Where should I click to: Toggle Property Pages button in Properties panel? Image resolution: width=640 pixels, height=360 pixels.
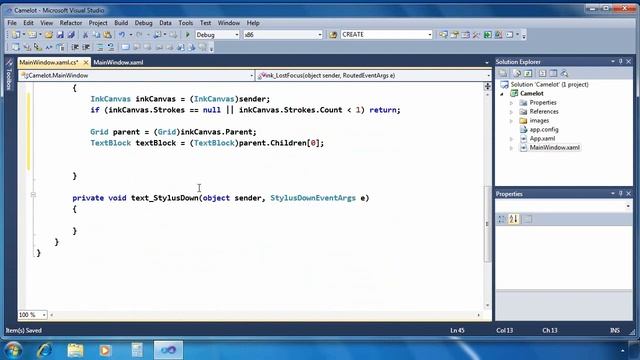527,219
